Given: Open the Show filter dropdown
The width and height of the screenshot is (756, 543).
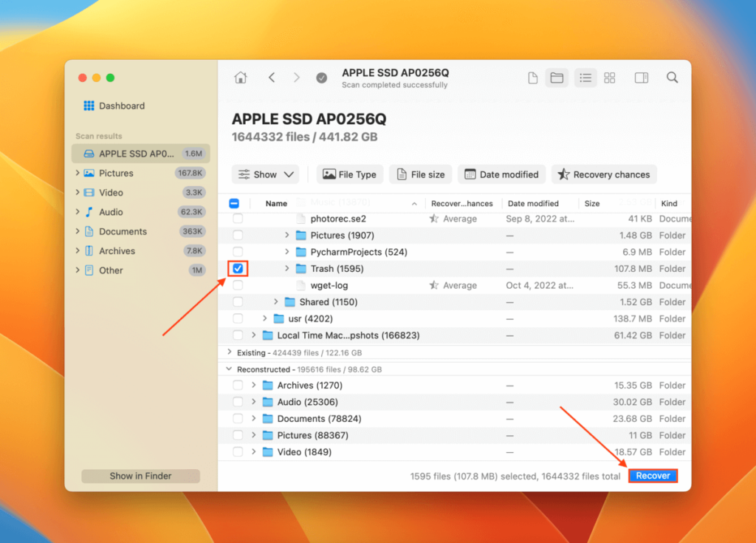Looking at the screenshot, I should tap(265, 174).
